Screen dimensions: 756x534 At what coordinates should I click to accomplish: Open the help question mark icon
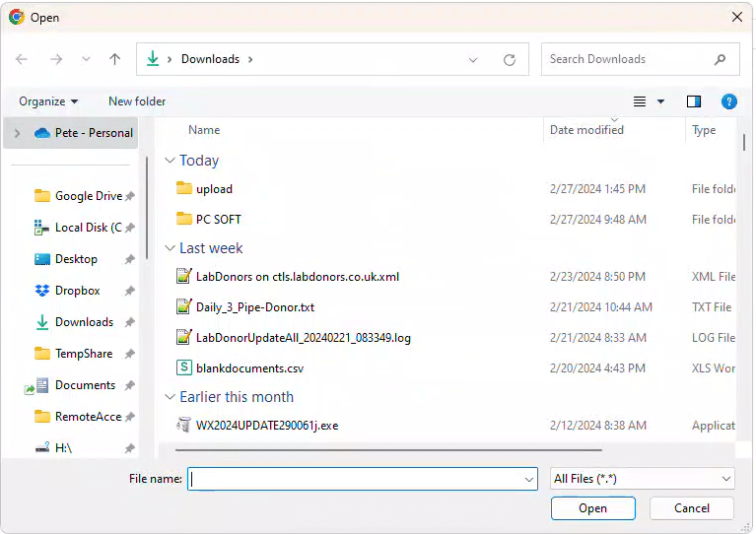pyautogui.click(x=729, y=101)
